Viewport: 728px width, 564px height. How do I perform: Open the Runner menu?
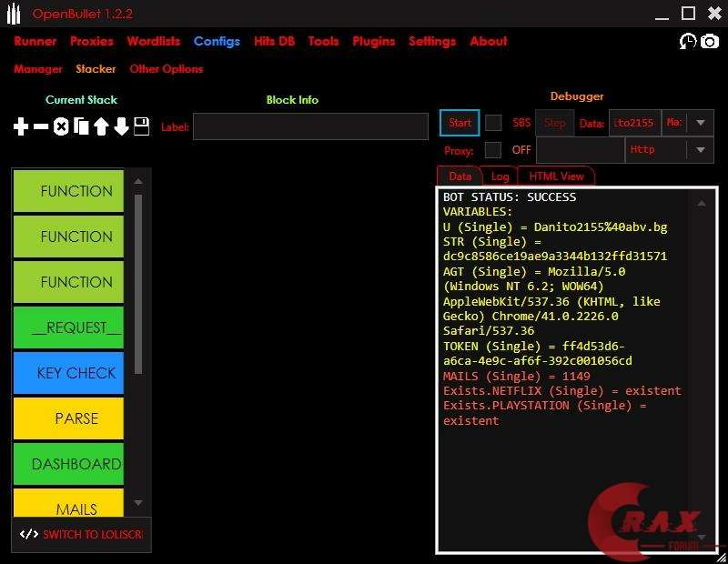35,41
